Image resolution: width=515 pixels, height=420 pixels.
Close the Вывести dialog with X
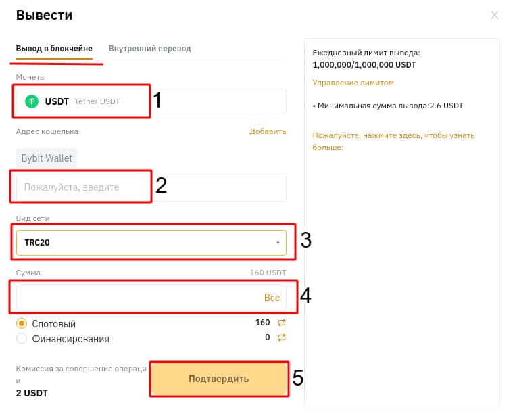tap(494, 15)
